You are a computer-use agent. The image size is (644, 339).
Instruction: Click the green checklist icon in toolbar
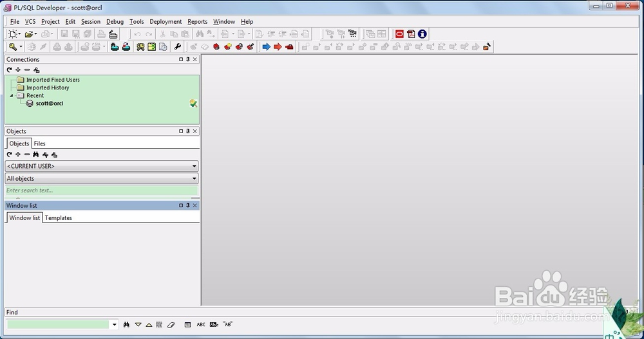pos(151,47)
